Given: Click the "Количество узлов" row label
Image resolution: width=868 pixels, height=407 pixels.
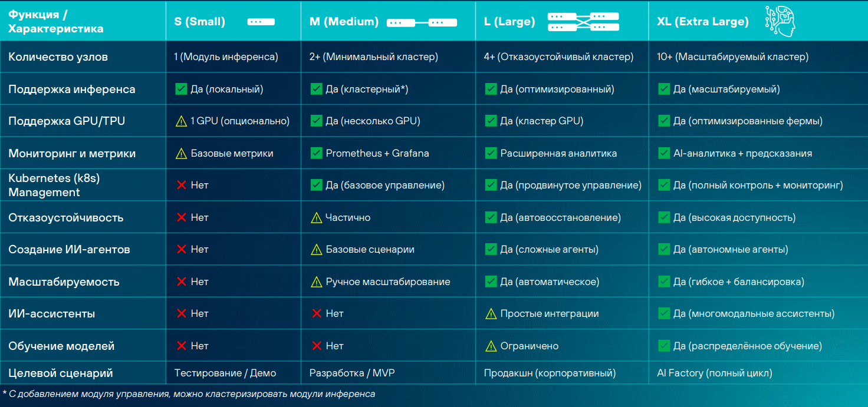Looking at the screenshot, I should [x=58, y=57].
